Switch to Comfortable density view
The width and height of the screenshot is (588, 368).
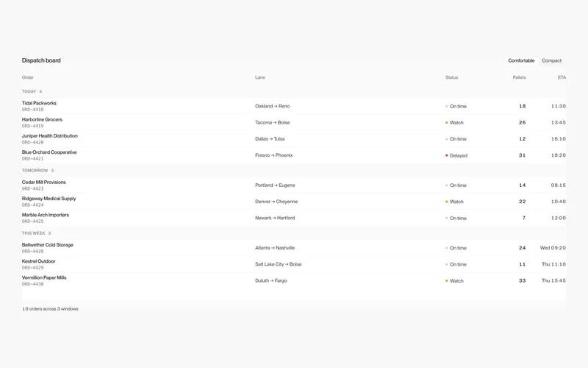tap(521, 60)
